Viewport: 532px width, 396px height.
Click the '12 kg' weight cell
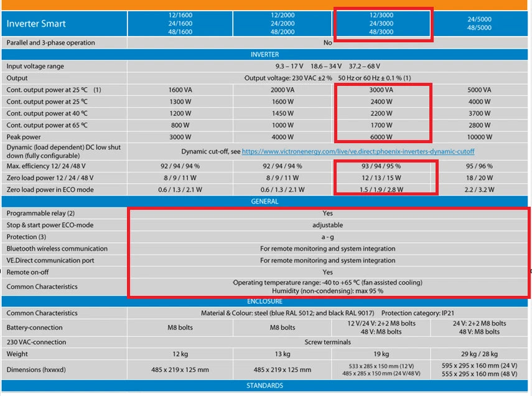tap(180, 354)
